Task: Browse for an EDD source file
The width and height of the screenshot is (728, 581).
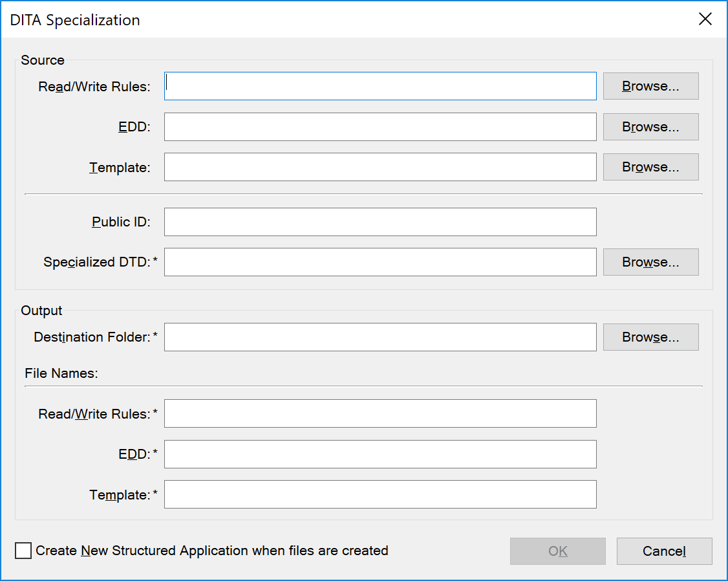Action: [x=650, y=126]
